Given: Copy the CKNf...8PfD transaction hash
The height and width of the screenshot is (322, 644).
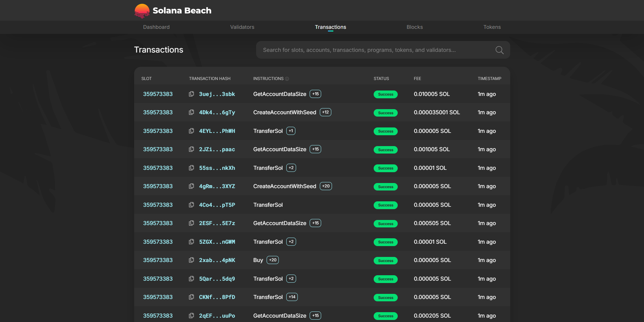Looking at the screenshot, I should point(191,297).
